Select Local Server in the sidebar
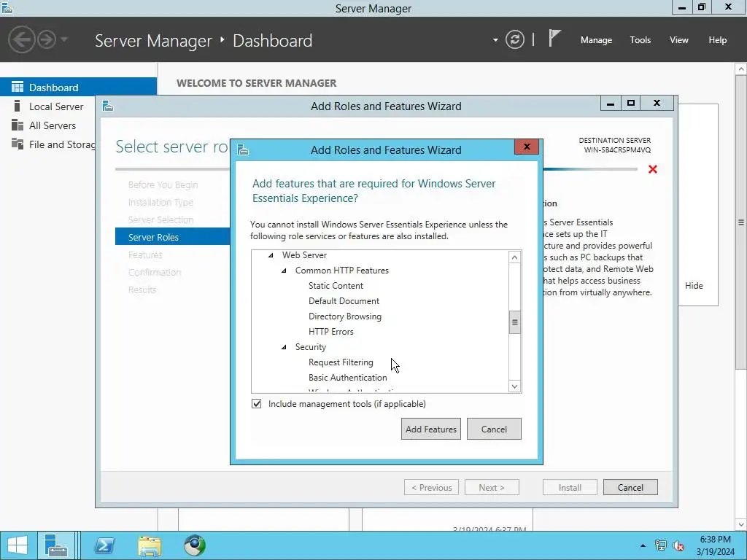The width and height of the screenshot is (747, 560). click(56, 106)
